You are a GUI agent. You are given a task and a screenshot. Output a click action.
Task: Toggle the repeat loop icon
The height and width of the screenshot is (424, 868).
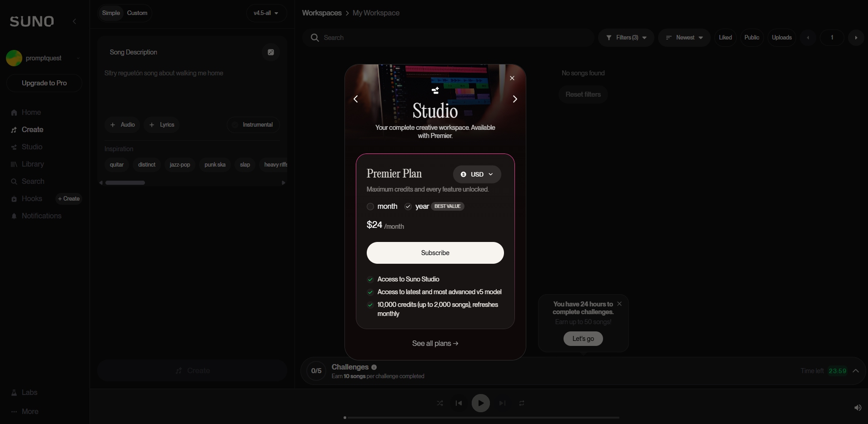pos(522,403)
